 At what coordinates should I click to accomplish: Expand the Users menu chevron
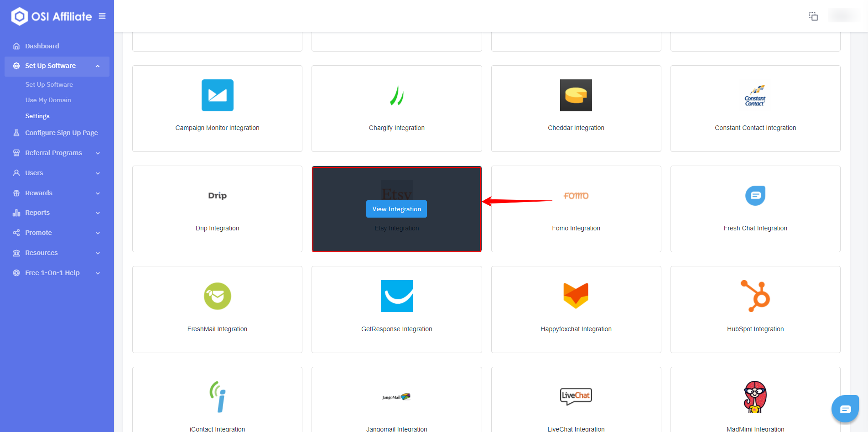click(x=98, y=173)
